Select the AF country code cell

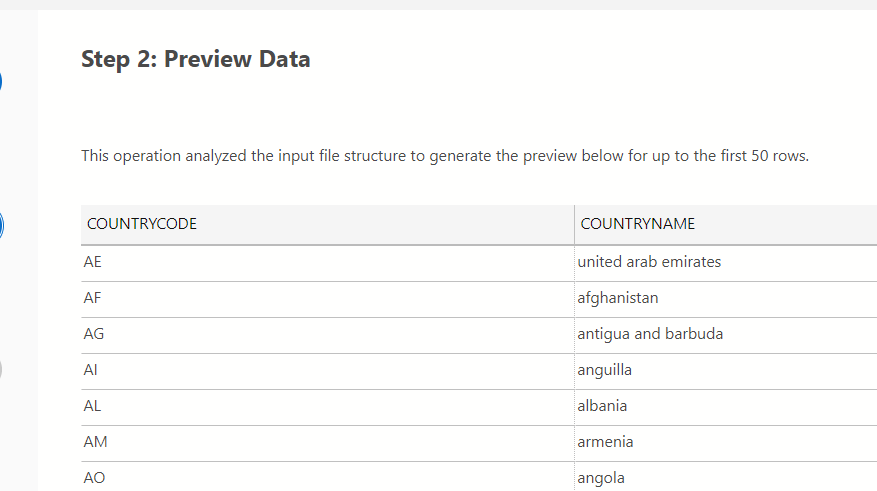93,298
